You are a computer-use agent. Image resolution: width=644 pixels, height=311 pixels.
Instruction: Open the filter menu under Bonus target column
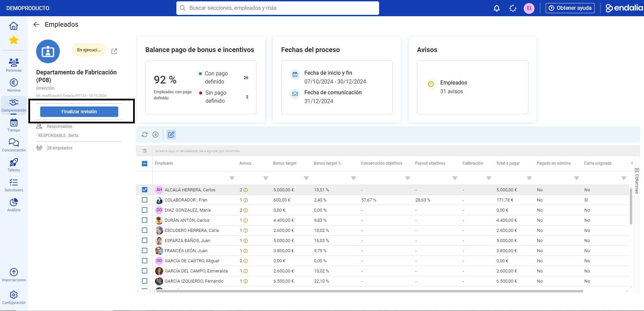306,178
